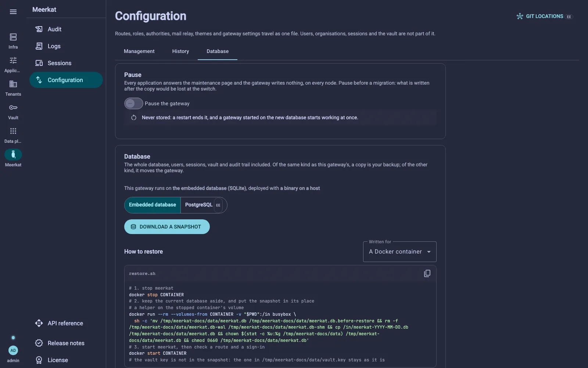Select the Embedded database option
This screenshot has height=368, width=588.
pos(153,205)
